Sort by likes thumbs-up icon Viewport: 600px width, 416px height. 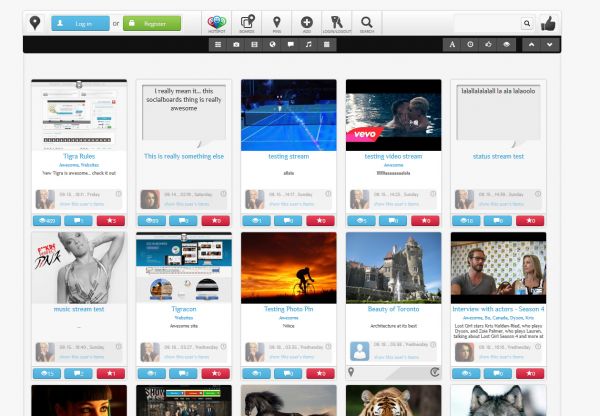(x=488, y=44)
